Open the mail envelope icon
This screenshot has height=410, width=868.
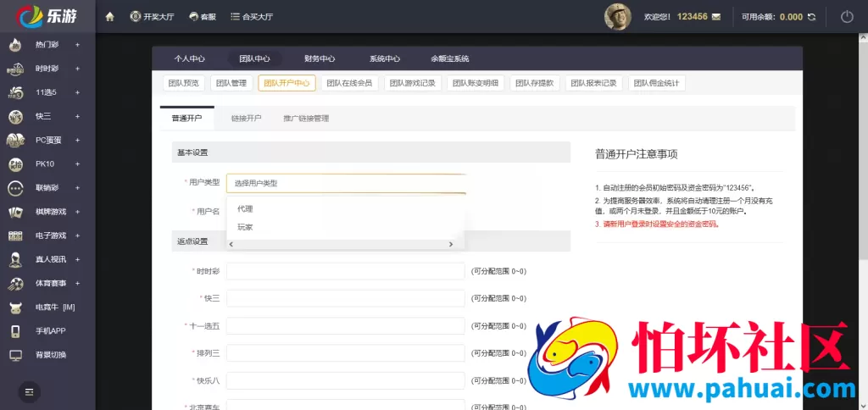click(x=716, y=17)
